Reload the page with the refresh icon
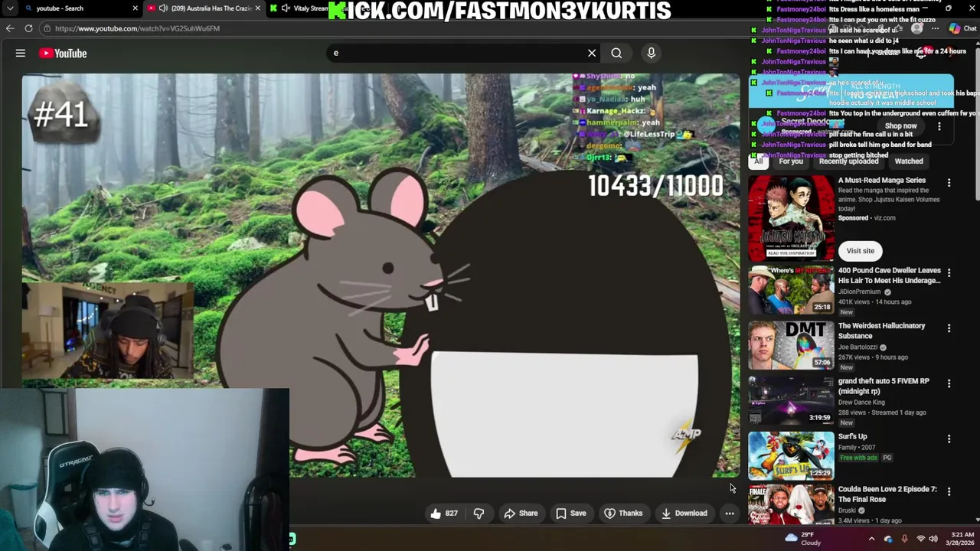The width and height of the screenshot is (980, 551). (28, 28)
